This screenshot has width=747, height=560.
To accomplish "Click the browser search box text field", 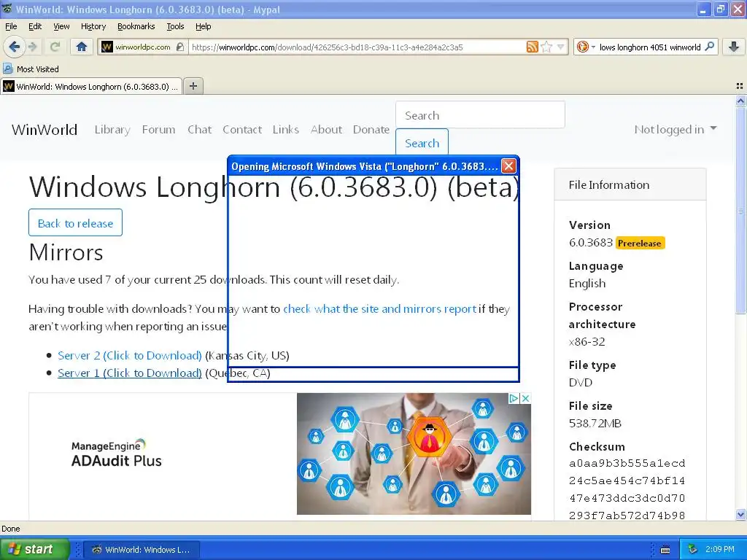I will (650, 47).
